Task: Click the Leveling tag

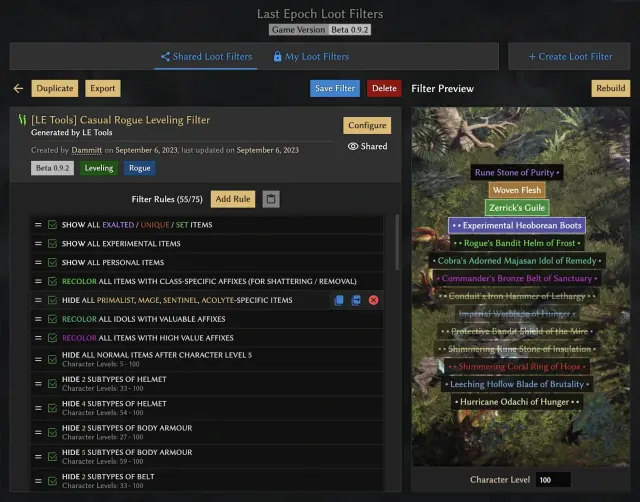Action: click(99, 168)
